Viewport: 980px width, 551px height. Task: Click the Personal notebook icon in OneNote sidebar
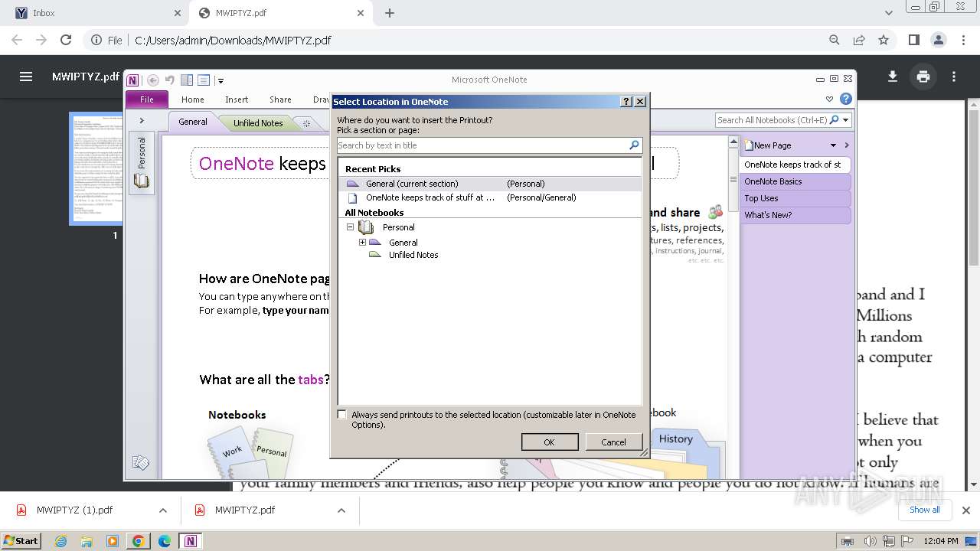tap(142, 181)
